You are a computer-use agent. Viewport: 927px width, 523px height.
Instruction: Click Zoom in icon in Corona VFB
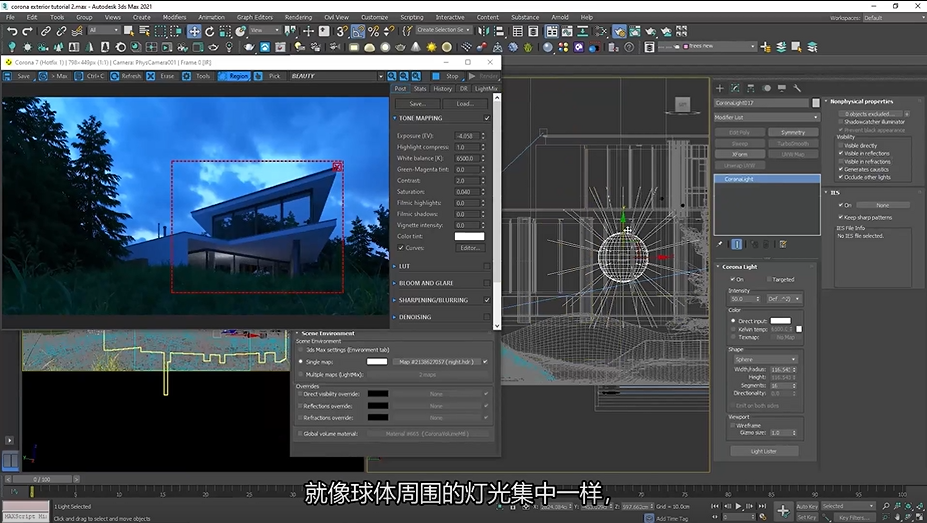click(x=391, y=76)
